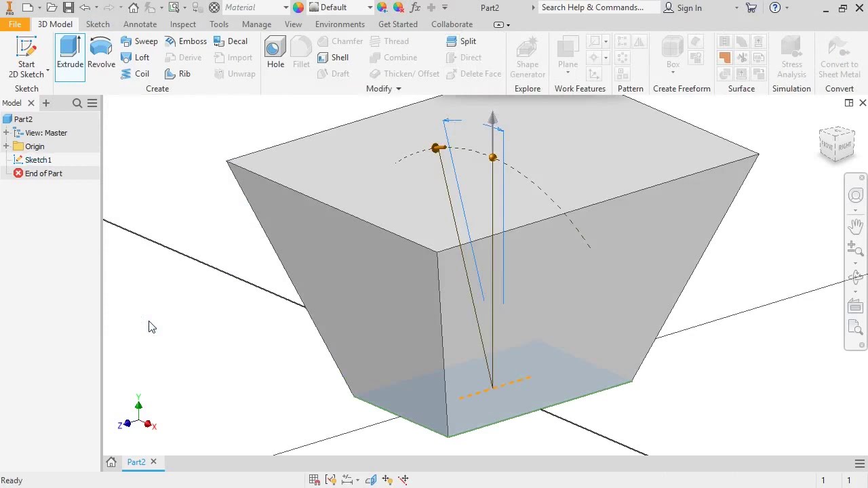The width and height of the screenshot is (868, 488).
Task: Start a 2D Sketch
Action: (26, 56)
